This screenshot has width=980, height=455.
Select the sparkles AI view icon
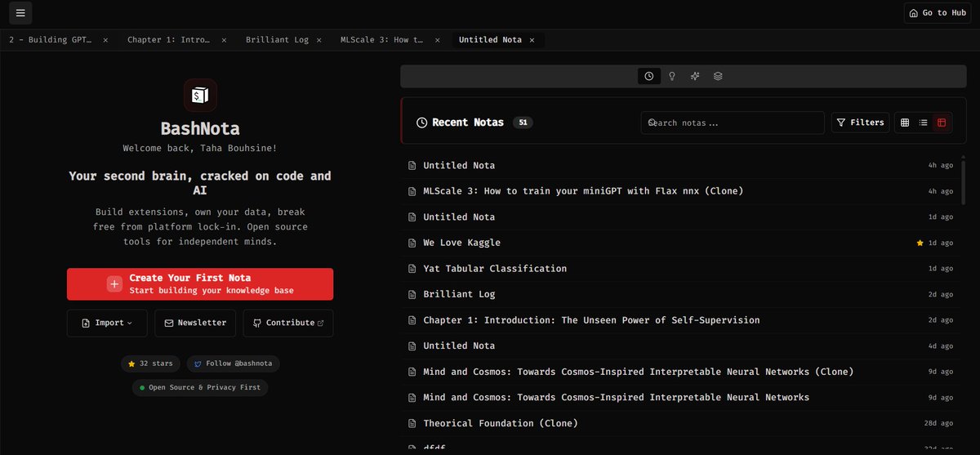point(695,76)
